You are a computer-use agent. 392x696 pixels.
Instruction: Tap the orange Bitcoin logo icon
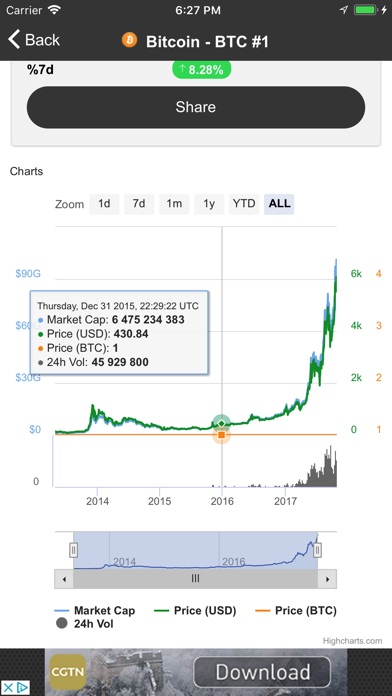[130, 40]
